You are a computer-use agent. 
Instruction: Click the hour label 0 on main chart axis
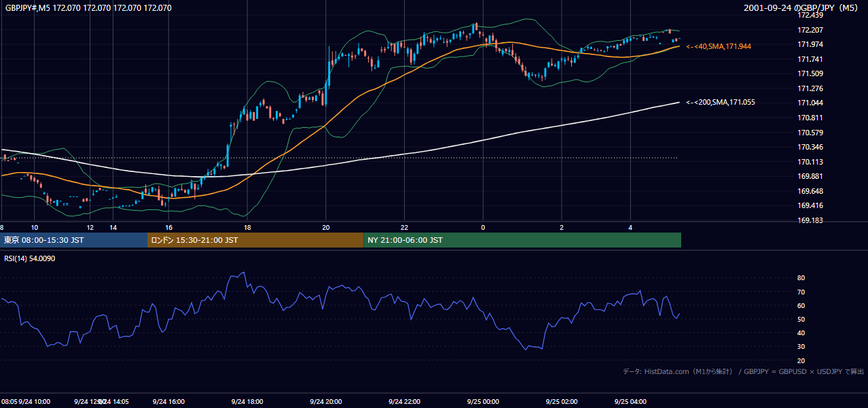point(483,228)
